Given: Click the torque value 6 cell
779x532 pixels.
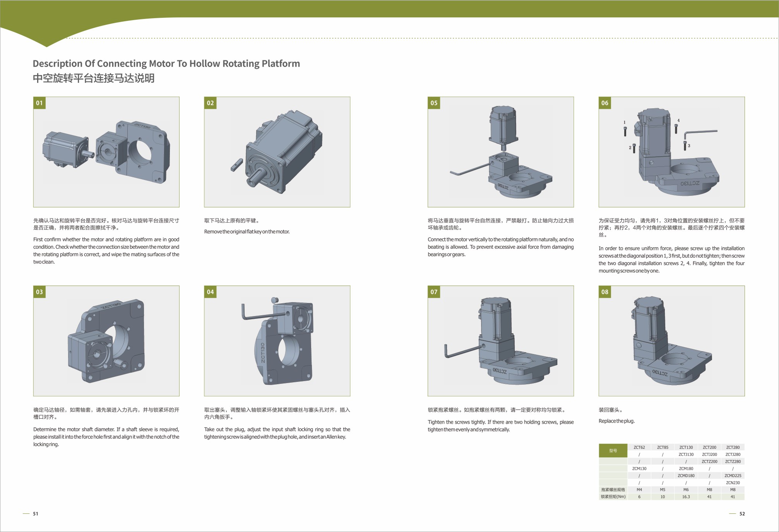Looking at the screenshot, I should click(639, 497).
